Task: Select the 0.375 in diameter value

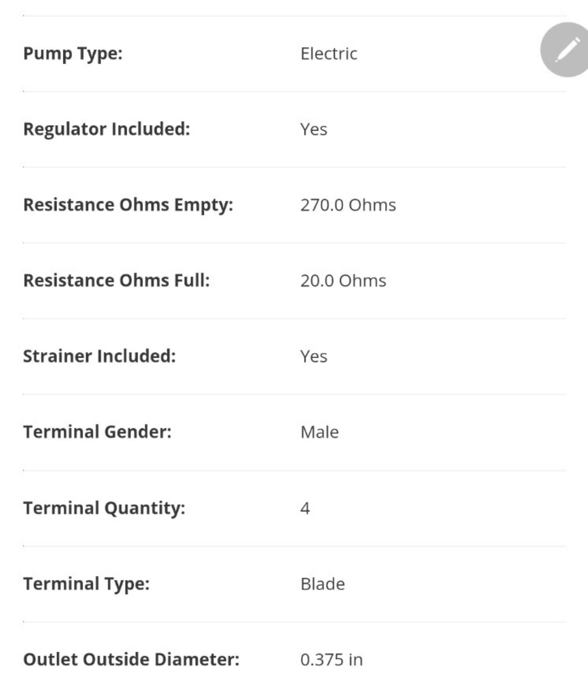Action: [331, 660]
